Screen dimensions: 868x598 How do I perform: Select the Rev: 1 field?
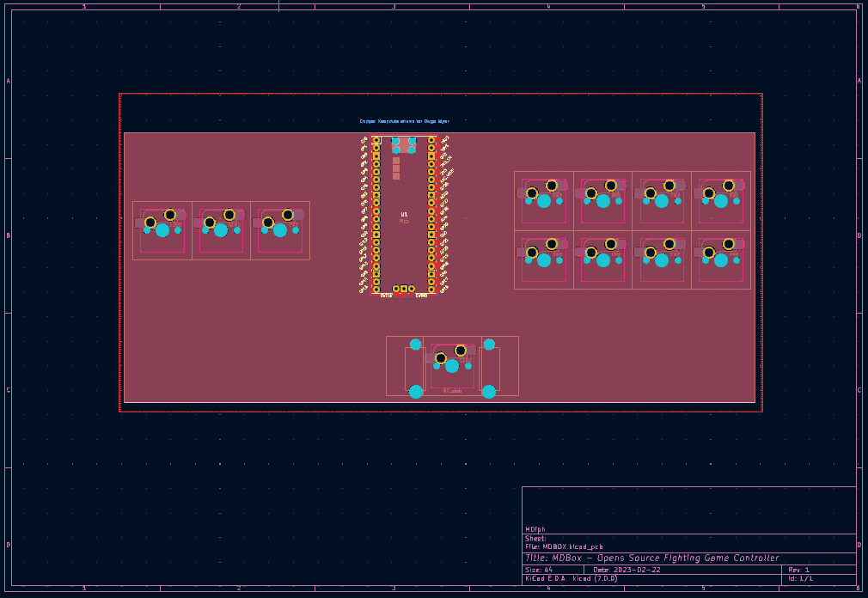click(798, 570)
